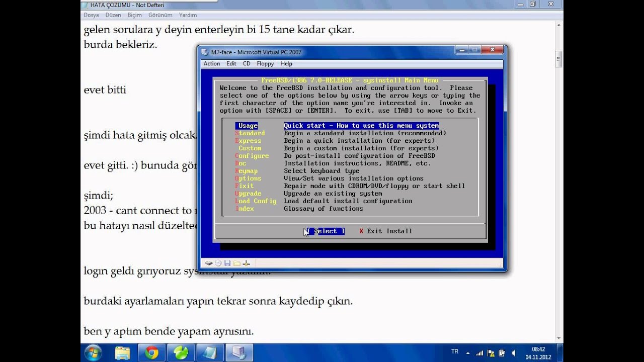Viewport: 644px width, 362px height.
Task: Click the TR language indicator
Action: [x=455, y=352]
